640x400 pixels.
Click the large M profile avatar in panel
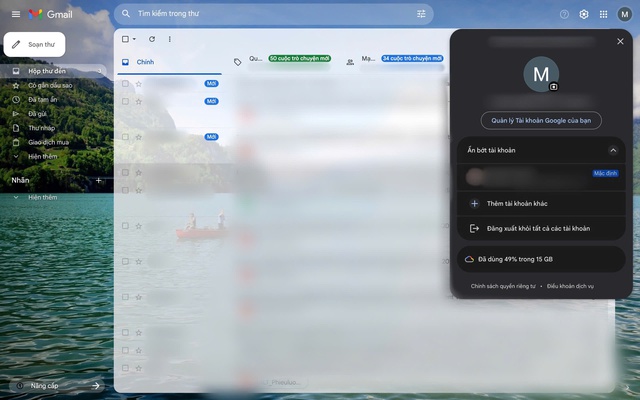(541, 74)
